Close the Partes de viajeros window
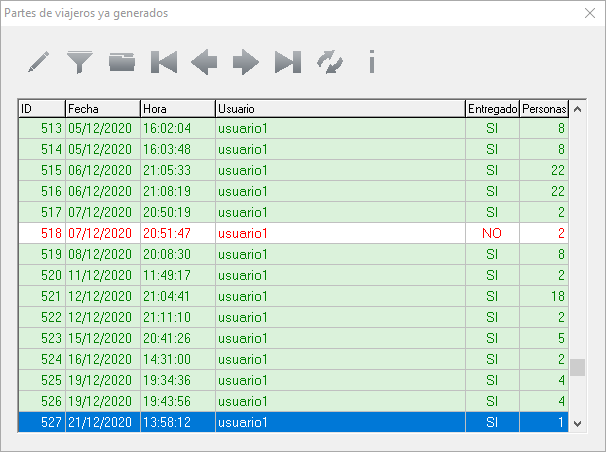The image size is (606, 452). [588, 13]
